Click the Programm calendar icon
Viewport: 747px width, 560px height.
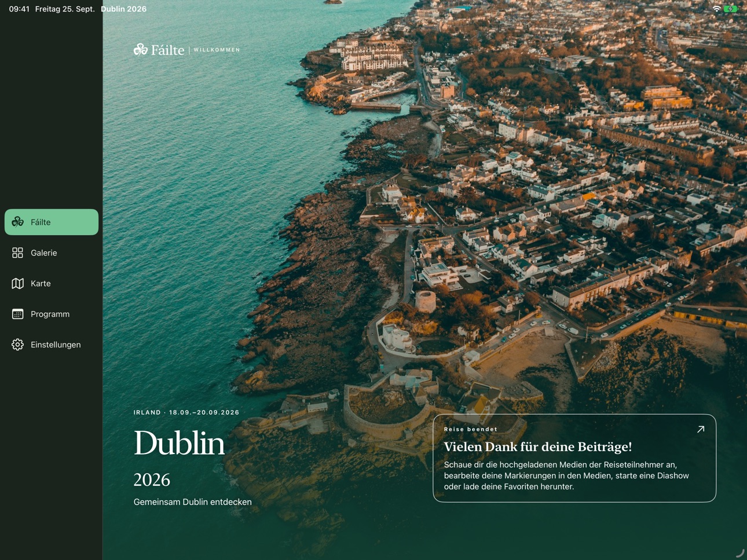coord(18,314)
